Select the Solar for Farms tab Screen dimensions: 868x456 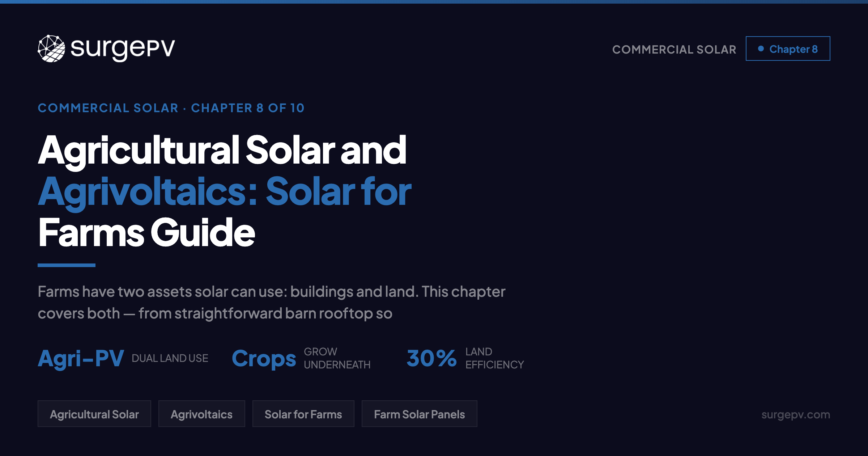point(303,414)
